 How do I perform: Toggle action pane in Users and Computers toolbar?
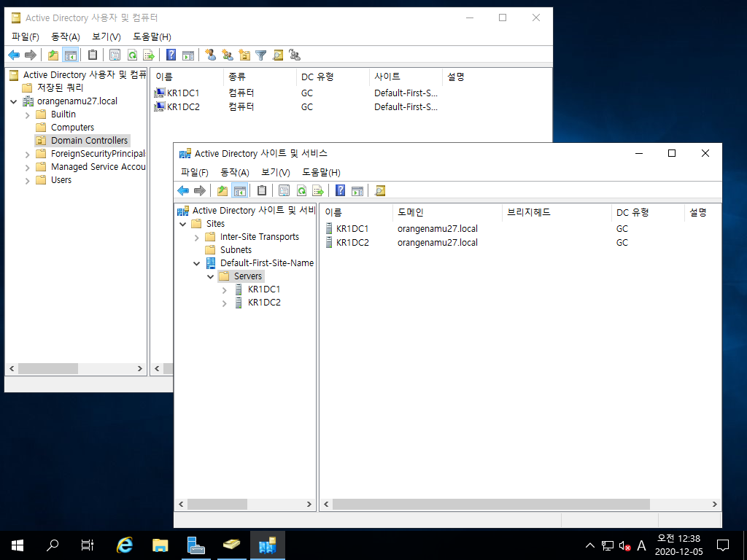pos(188,55)
